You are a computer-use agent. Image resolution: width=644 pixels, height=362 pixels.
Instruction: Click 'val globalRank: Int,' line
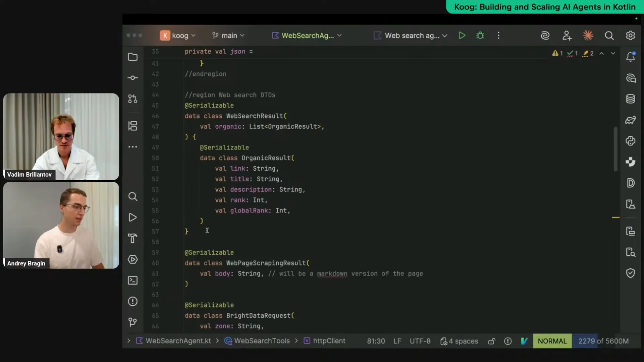coord(253,210)
